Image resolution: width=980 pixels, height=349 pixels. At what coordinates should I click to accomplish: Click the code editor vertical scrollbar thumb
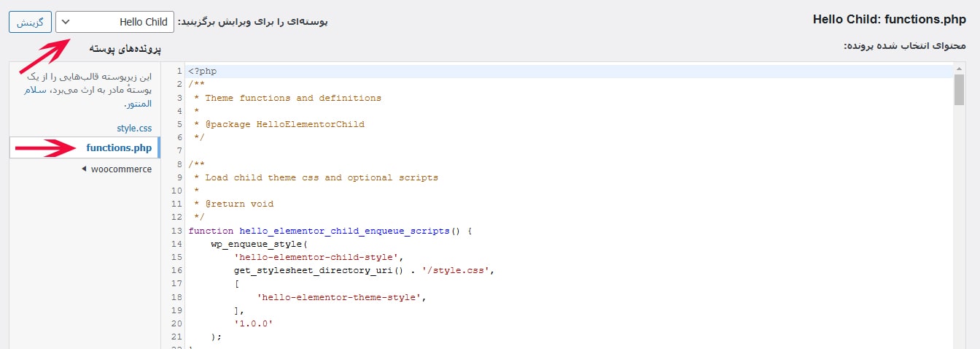point(960,90)
